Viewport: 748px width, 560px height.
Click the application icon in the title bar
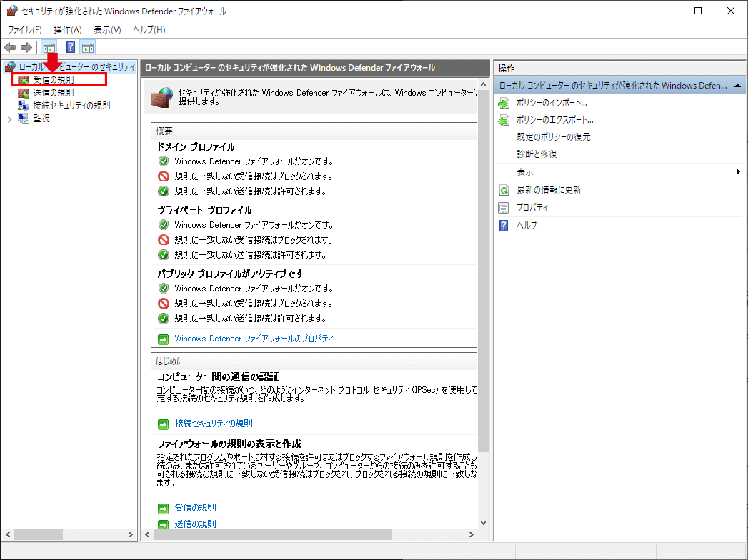pyautogui.click(x=12, y=11)
